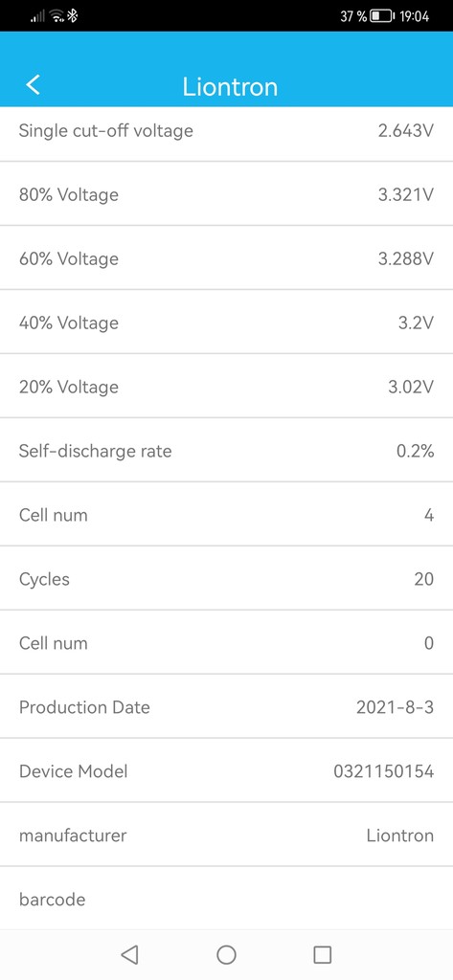Tap Android recent apps square
The image size is (453, 980).
(322, 954)
